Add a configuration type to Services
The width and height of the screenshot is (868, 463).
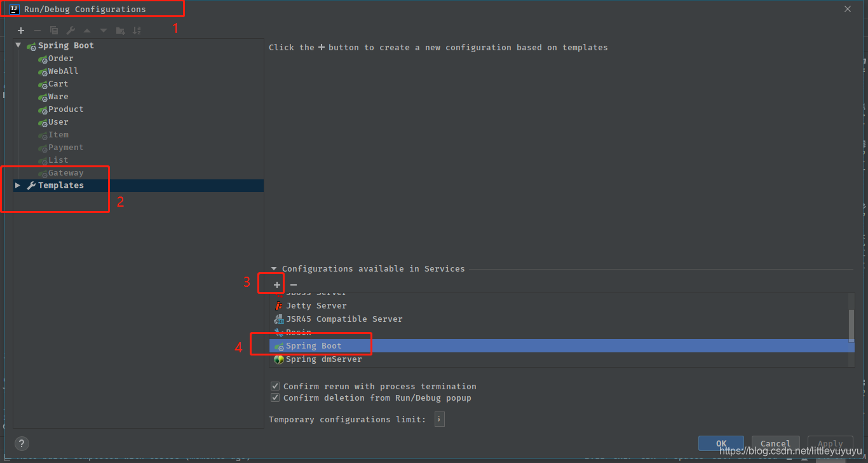pyautogui.click(x=277, y=285)
